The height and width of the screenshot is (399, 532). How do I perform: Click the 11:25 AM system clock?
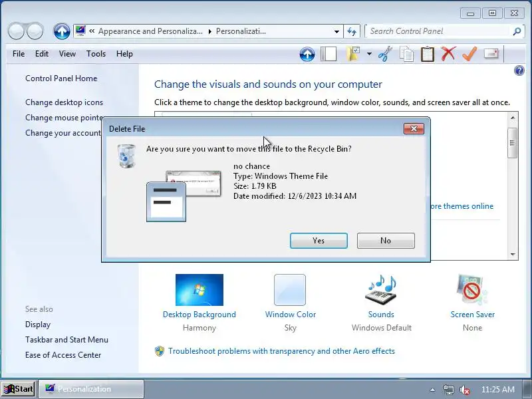497,390
